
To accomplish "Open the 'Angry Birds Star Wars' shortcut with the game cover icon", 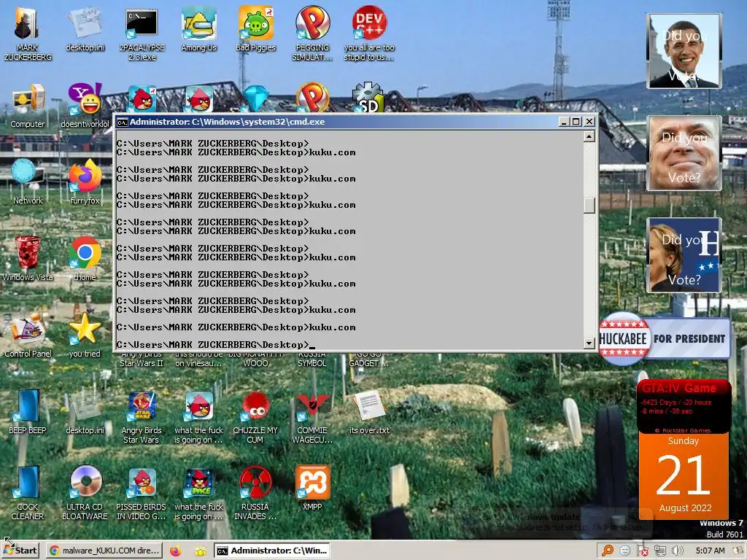I will coord(142,416).
